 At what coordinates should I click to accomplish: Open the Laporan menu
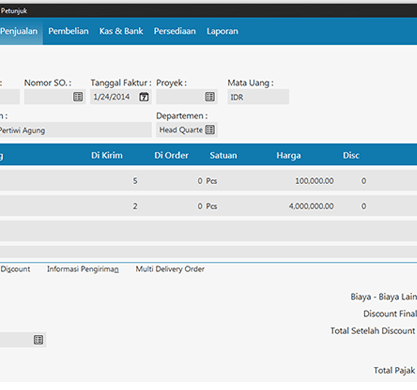click(222, 31)
